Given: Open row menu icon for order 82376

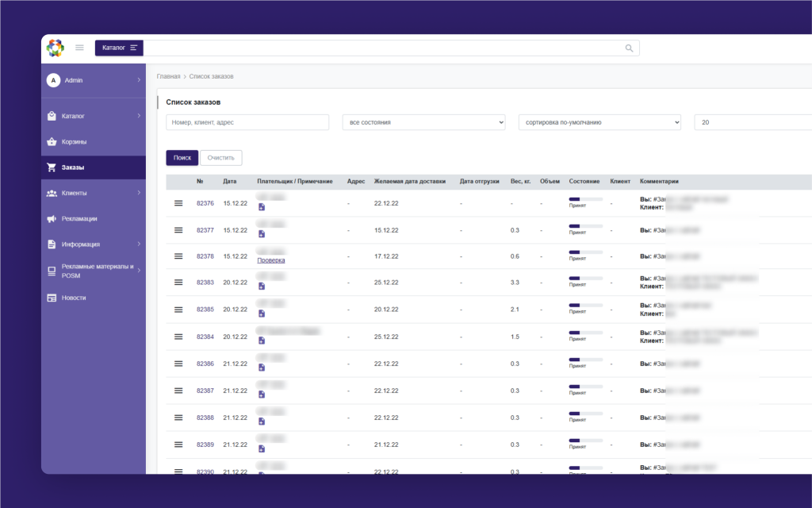Looking at the screenshot, I should click(x=178, y=203).
